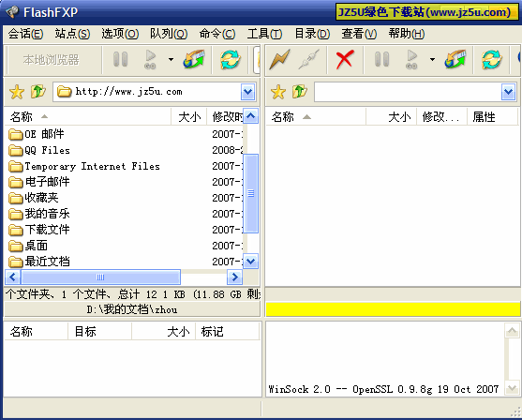This screenshot has height=420, width=522.
Task: Open left pane GO dropdown arrow
Action: click(171, 60)
